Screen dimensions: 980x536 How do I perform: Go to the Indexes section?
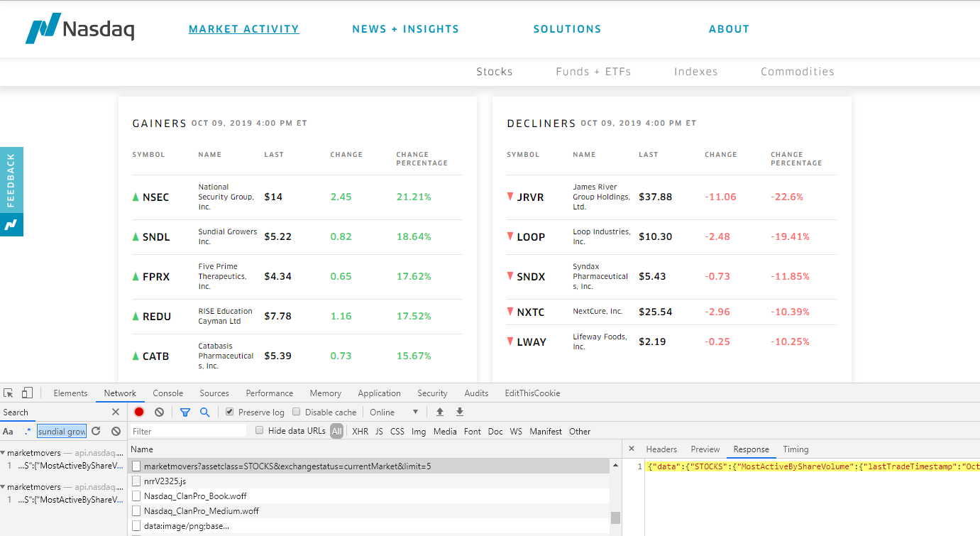pyautogui.click(x=696, y=72)
